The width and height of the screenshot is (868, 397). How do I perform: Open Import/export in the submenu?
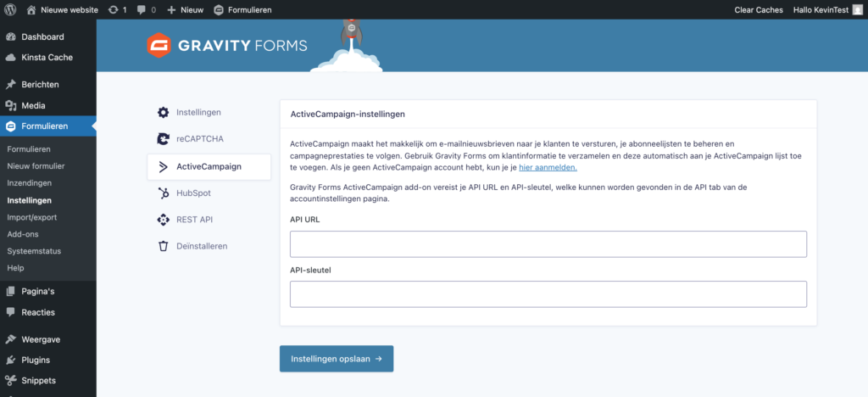(x=32, y=218)
